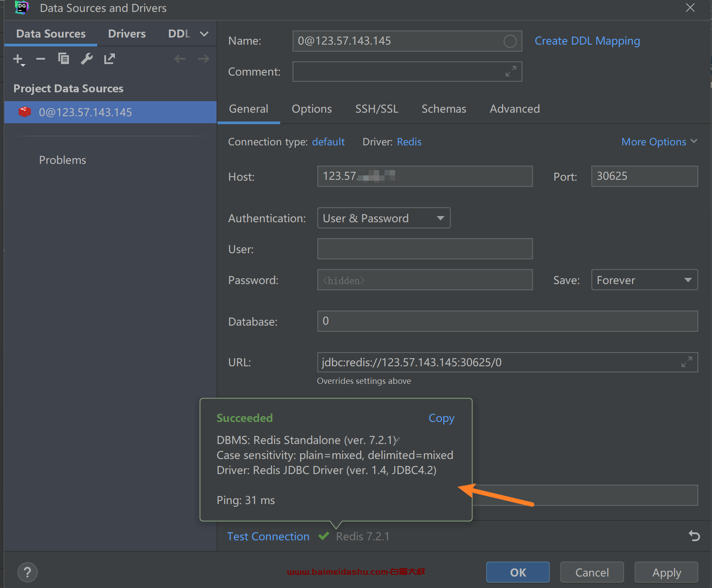This screenshot has width=712, height=588.
Task: Open the Schemas tab
Action: [444, 109]
